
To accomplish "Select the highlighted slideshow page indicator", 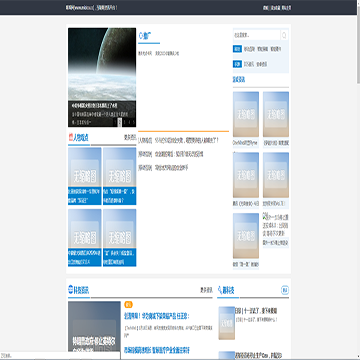I will tap(119, 122).
